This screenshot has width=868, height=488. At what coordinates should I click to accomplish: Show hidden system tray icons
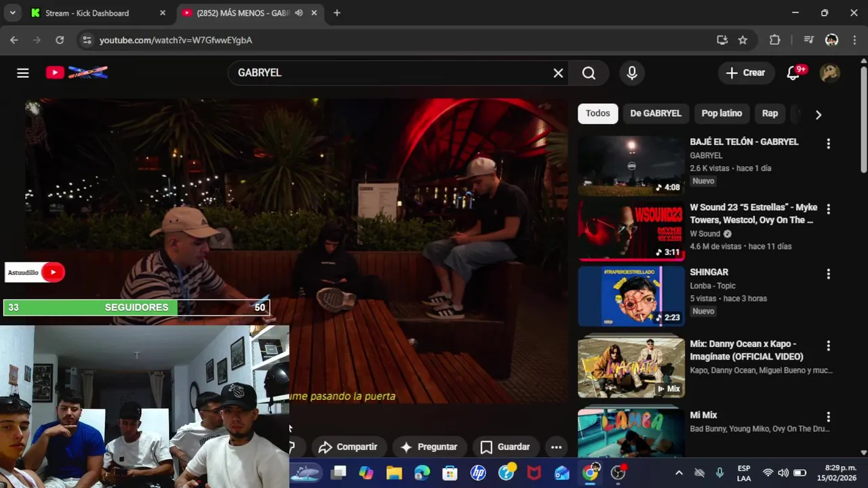pyautogui.click(x=679, y=472)
